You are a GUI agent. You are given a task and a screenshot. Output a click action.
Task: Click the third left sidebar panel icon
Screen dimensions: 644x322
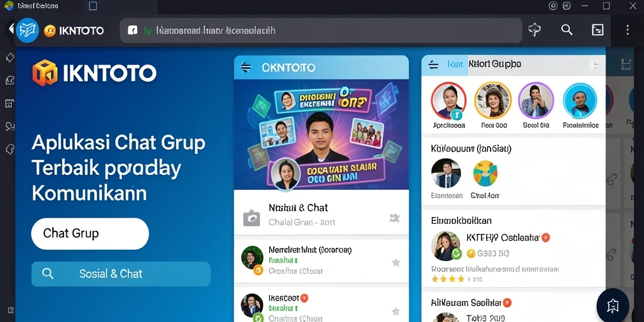[10, 103]
